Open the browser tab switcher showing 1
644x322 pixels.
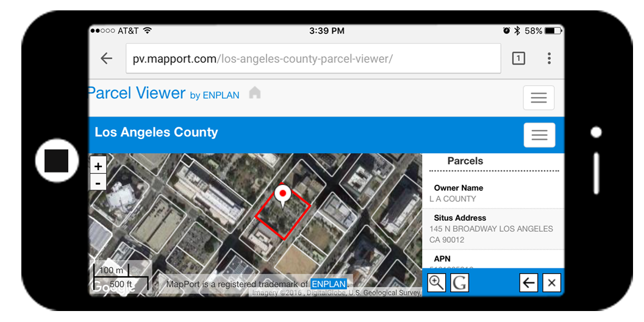(518, 59)
